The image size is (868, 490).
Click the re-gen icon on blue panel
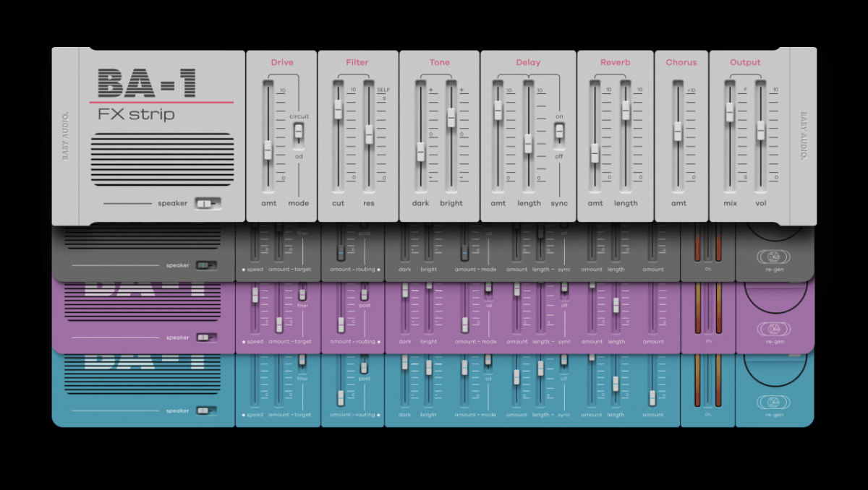click(773, 403)
